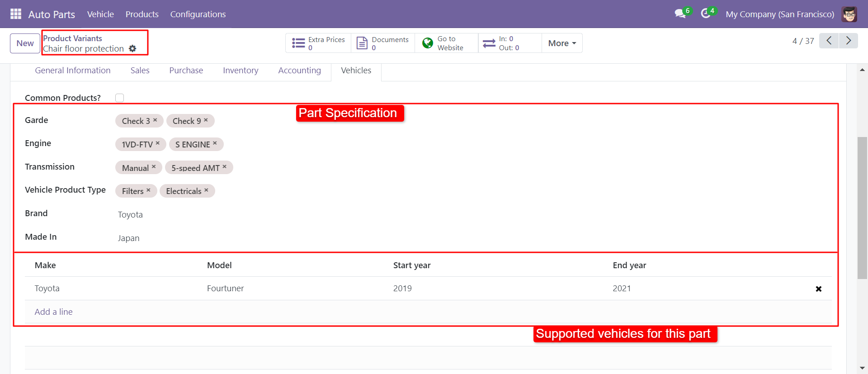Open the Brand field showing Toyota
This screenshot has height=374, width=868.
130,215
